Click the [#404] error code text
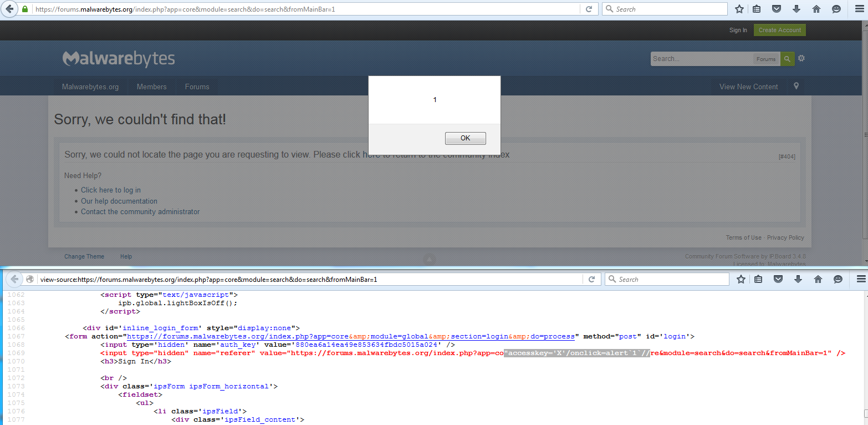 point(787,156)
